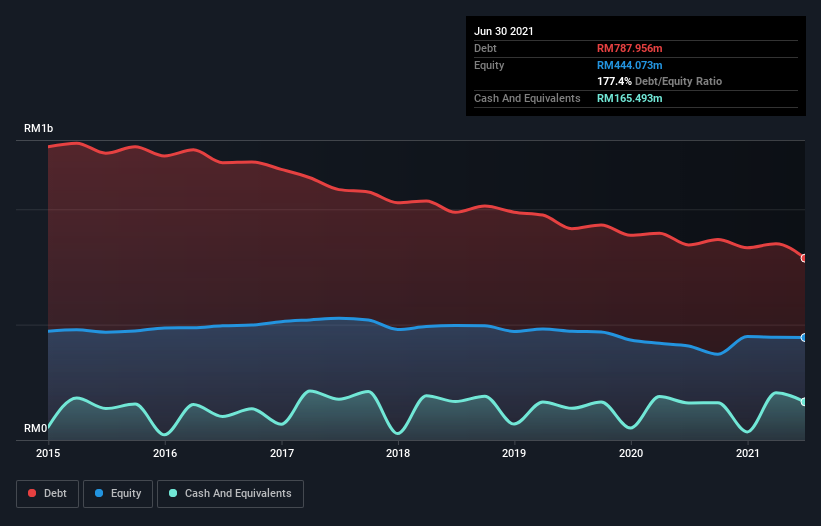
Task: Toggle the Equity series legend button
Action: pos(118,494)
